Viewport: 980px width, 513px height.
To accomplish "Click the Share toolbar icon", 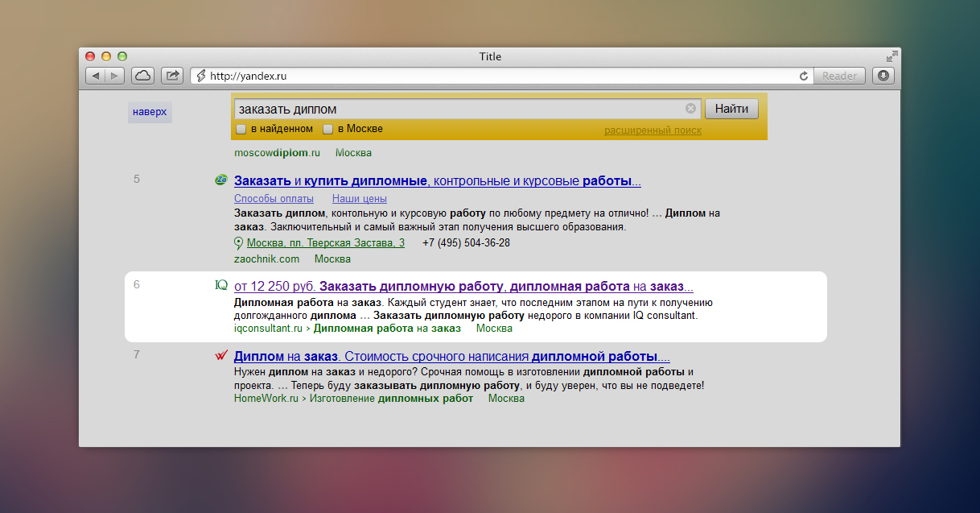I will 172,76.
